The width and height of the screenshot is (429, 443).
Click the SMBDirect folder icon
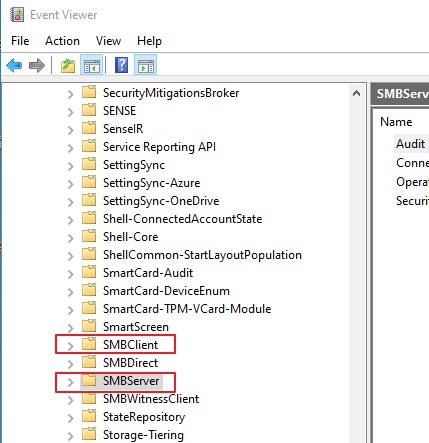(x=89, y=362)
